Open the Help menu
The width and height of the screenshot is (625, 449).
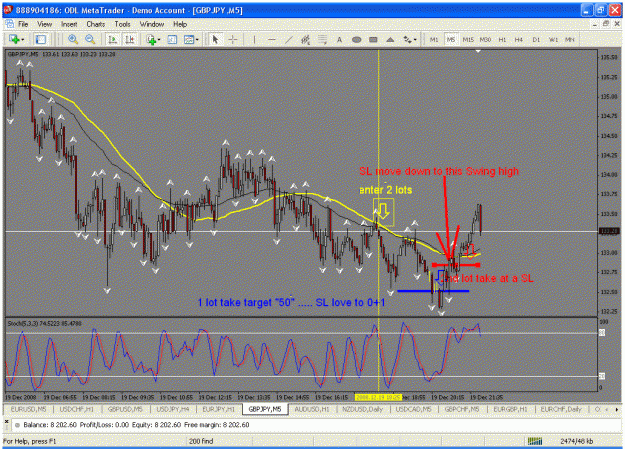pyautogui.click(x=180, y=24)
